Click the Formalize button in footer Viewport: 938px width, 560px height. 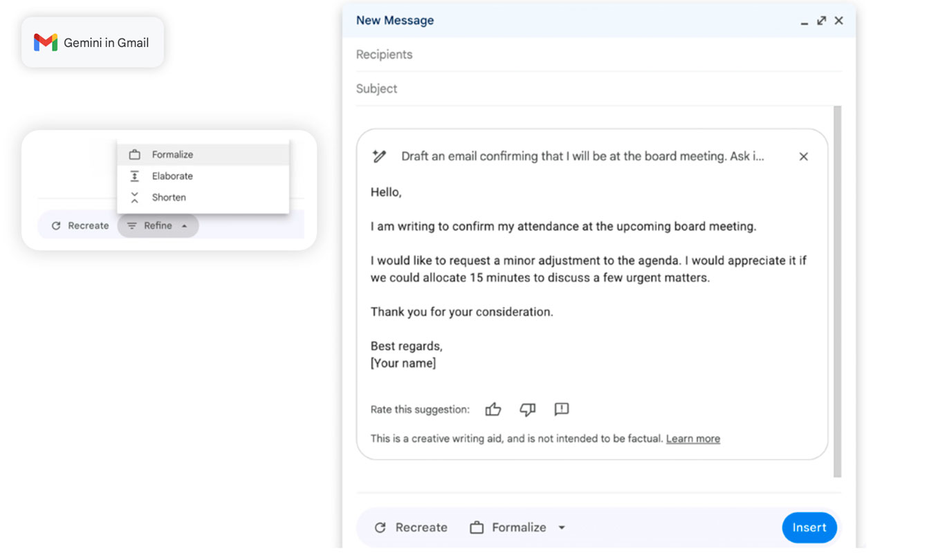[x=518, y=528]
